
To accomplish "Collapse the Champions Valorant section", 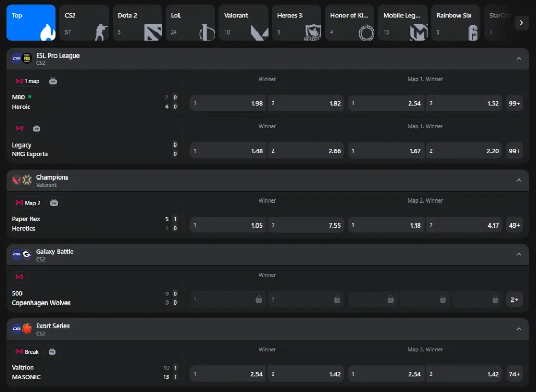I will point(519,181).
